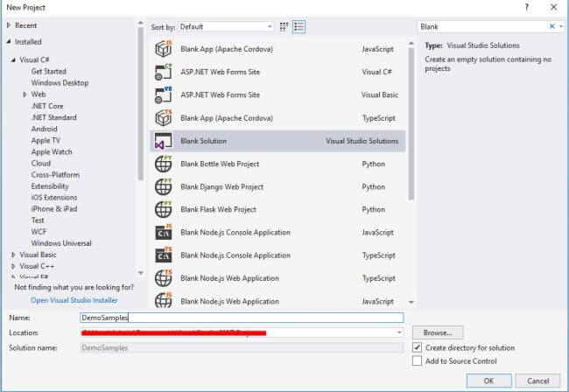
Task: Click the template list scrollbar thumb
Action: coord(411,123)
